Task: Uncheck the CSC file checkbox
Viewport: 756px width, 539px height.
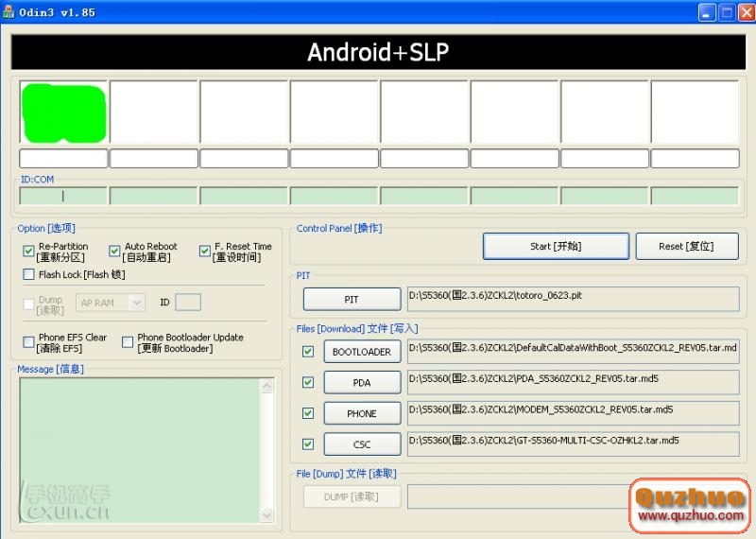Action: [x=308, y=443]
